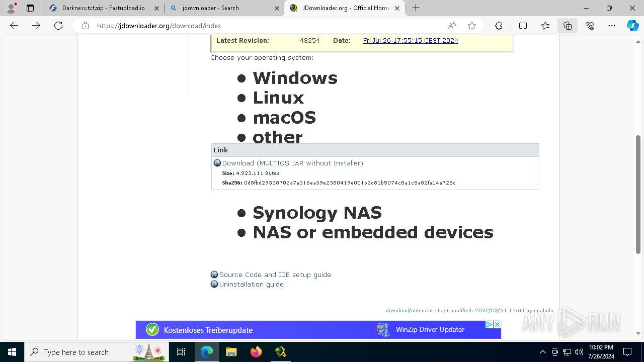Image resolution: width=644 pixels, height=362 pixels.
Task: Open JDownloader app from taskbar
Action: tap(280, 352)
